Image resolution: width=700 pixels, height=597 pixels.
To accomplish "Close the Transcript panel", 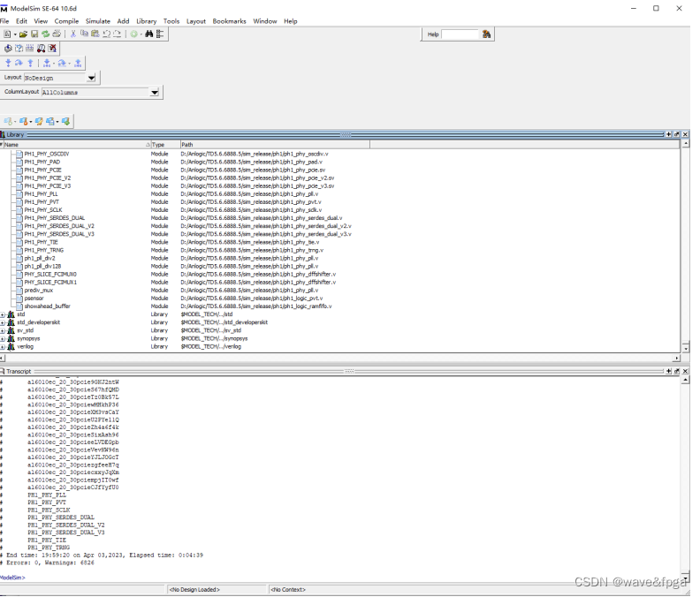I will pyautogui.click(x=685, y=371).
